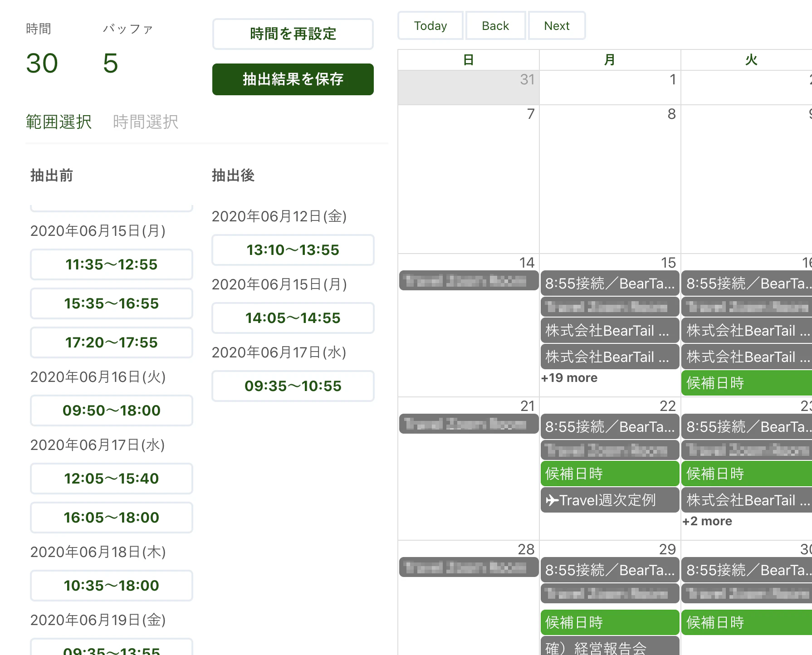Open green 候補日時 event on Monday 22
The height and width of the screenshot is (655, 812).
tap(610, 474)
